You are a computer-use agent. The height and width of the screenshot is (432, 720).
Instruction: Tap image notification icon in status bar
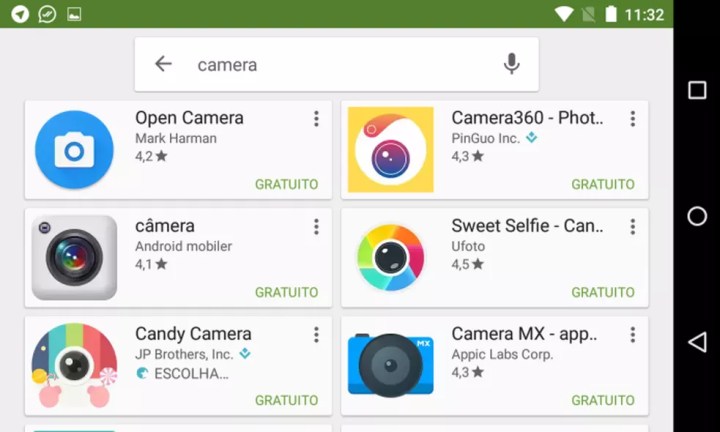coord(74,14)
